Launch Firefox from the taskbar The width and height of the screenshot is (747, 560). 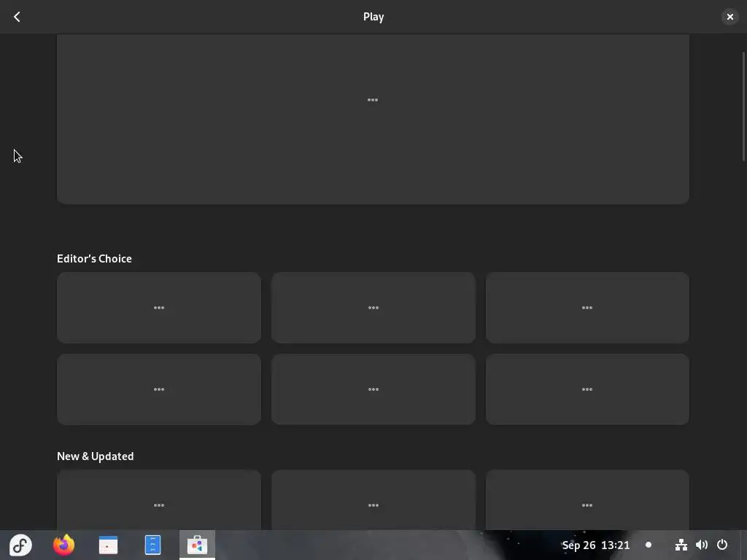[x=64, y=545]
